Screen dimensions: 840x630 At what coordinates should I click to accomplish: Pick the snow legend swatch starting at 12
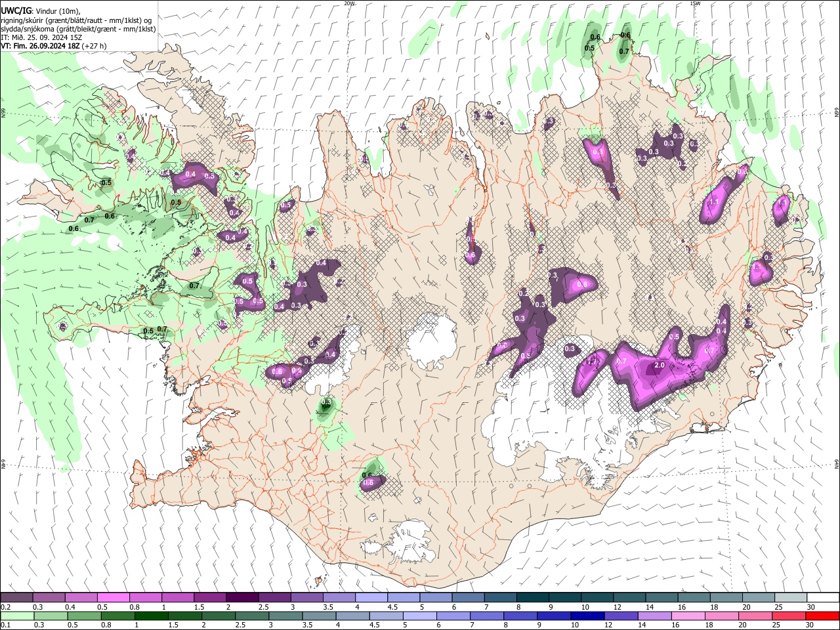coord(628,598)
